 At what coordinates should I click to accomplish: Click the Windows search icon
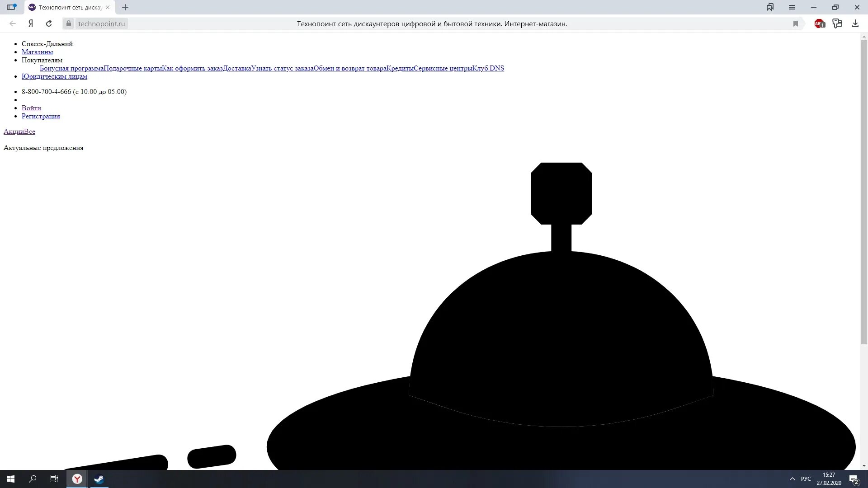click(x=32, y=479)
